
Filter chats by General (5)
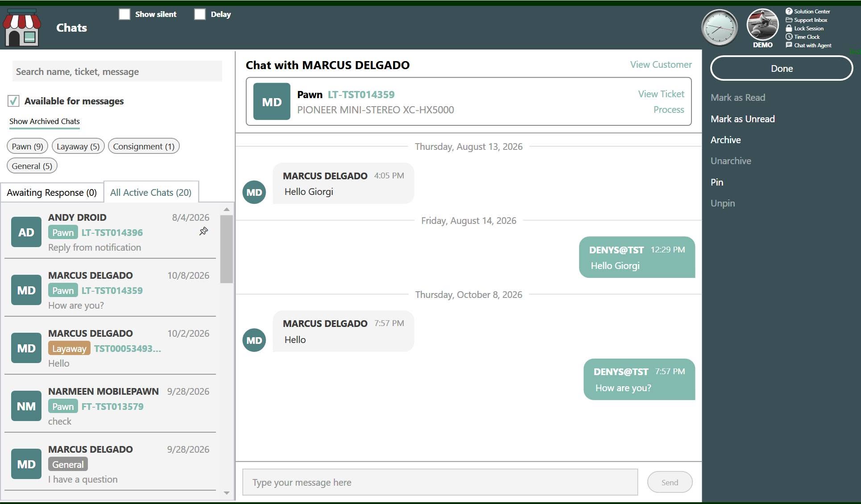pos(32,166)
